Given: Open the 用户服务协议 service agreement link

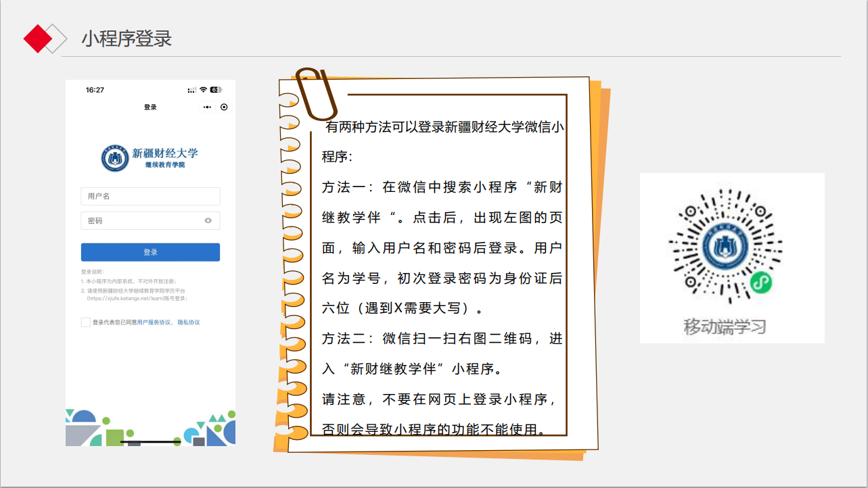Looking at the screenshot, I should 154,322.
